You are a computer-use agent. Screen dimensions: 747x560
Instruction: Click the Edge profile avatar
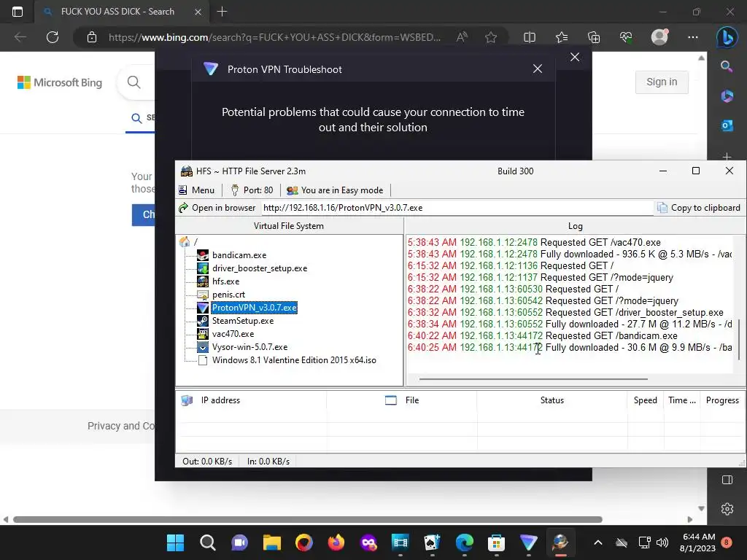tap(659, 37)
